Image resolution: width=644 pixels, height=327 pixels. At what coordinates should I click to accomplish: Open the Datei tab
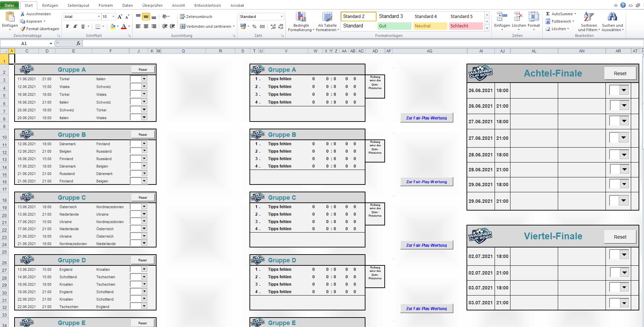tap(9, 5)
